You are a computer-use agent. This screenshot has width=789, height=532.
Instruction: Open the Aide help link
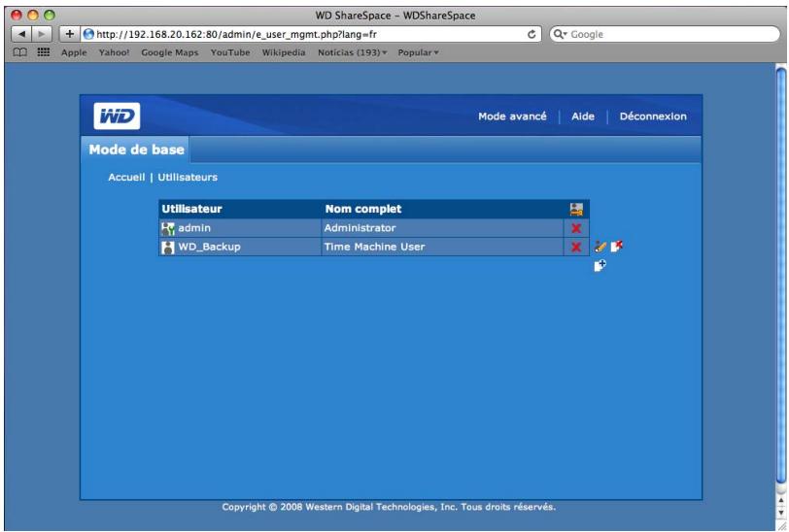click(583, 116)
